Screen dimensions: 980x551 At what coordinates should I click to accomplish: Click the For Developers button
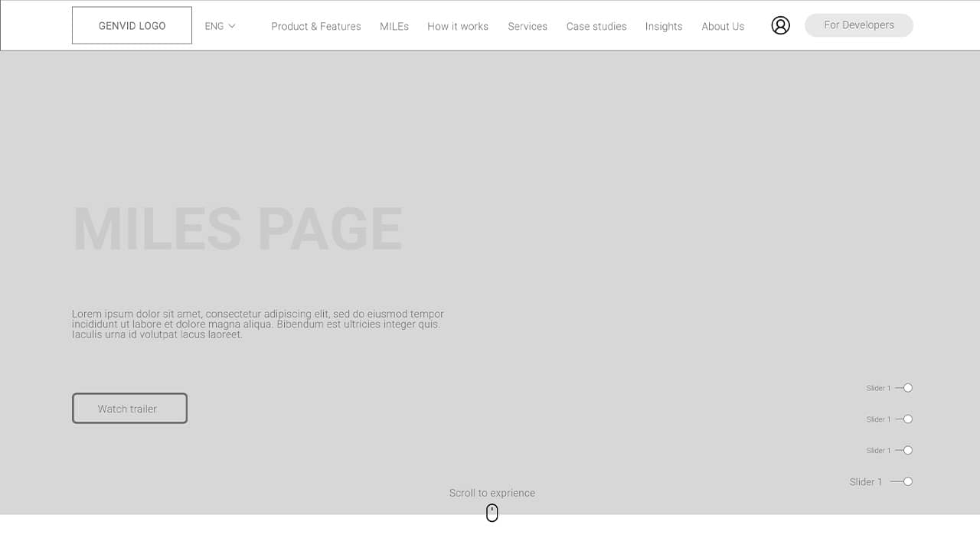click(x=859, y=25)
